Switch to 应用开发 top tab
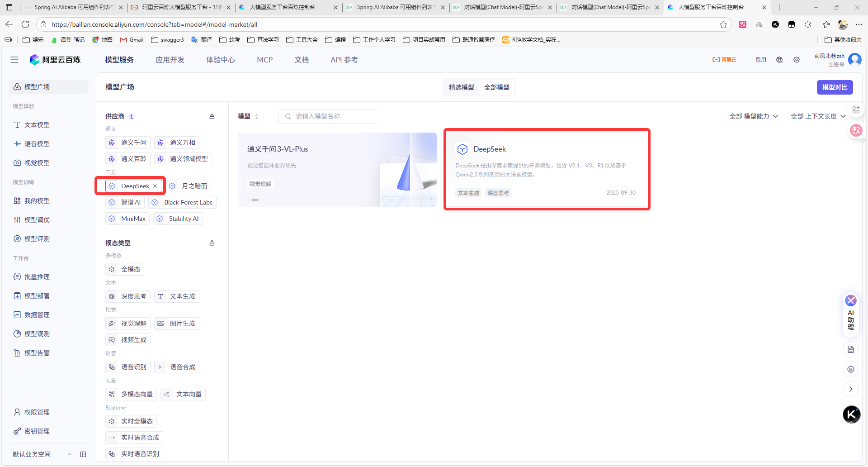This screenshot has width=868, height=467. 170,60
